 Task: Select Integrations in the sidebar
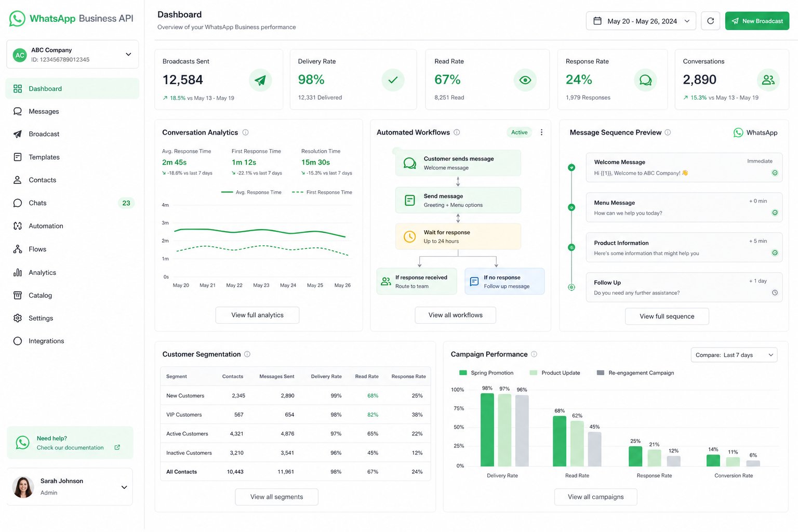(x=72, y=341)
